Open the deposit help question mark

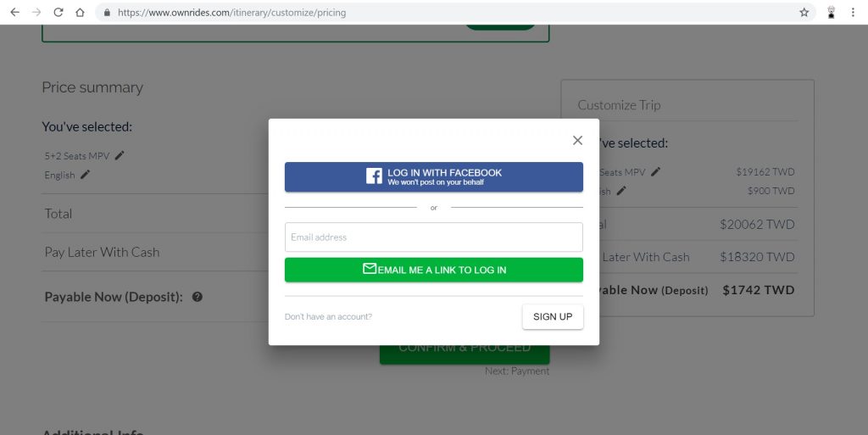pos(197,297)
